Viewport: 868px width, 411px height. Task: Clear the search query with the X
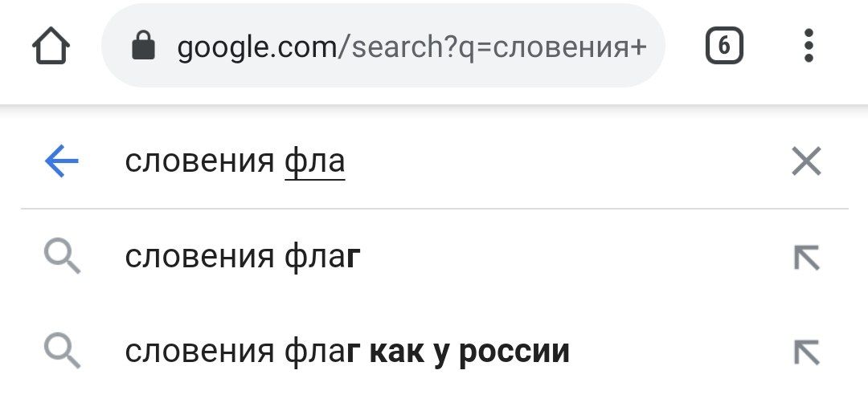point(807,161)
